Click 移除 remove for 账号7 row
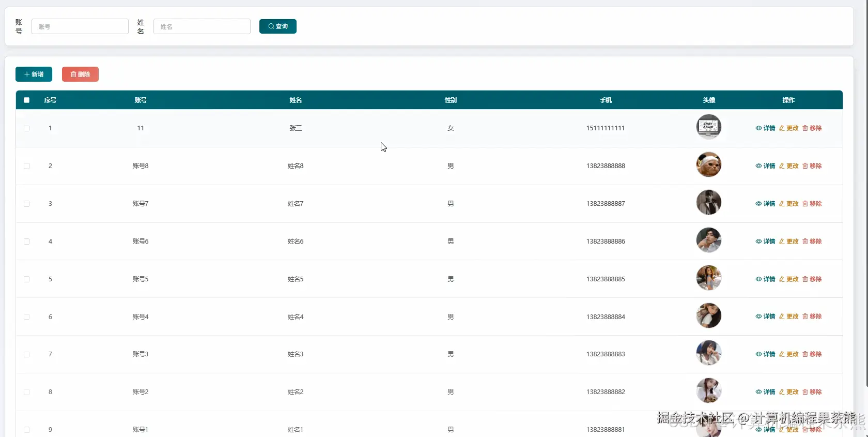 click(x=812, y=204)
